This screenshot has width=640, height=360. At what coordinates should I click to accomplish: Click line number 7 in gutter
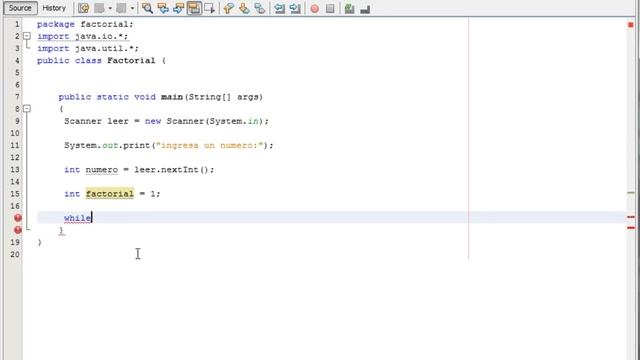(x=17, y=97)
